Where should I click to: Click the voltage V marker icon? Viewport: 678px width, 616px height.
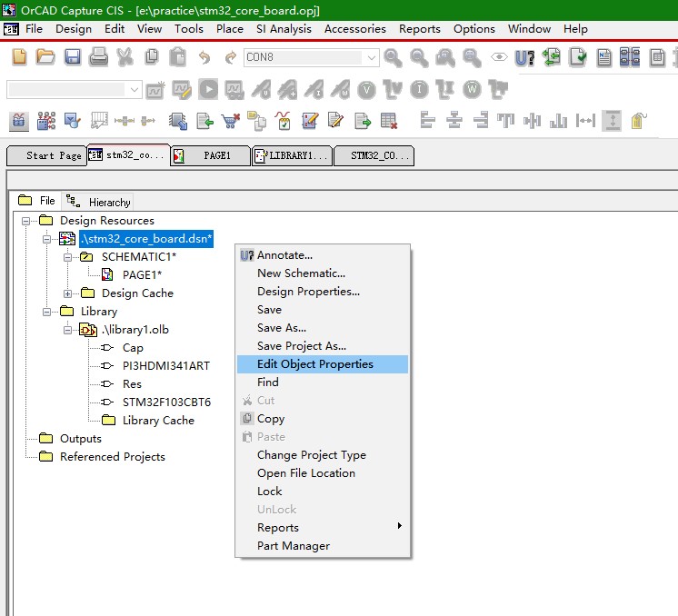pos(366,89)
